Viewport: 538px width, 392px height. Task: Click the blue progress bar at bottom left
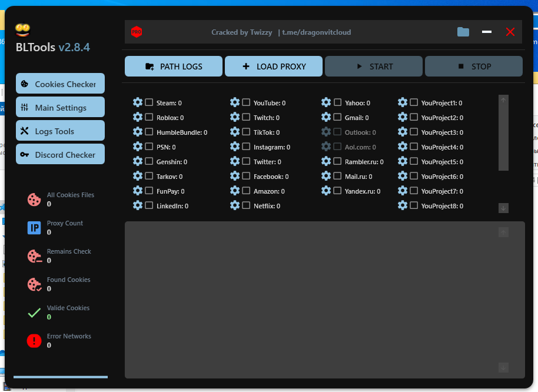pyautogui.click(x=61, y=377)
